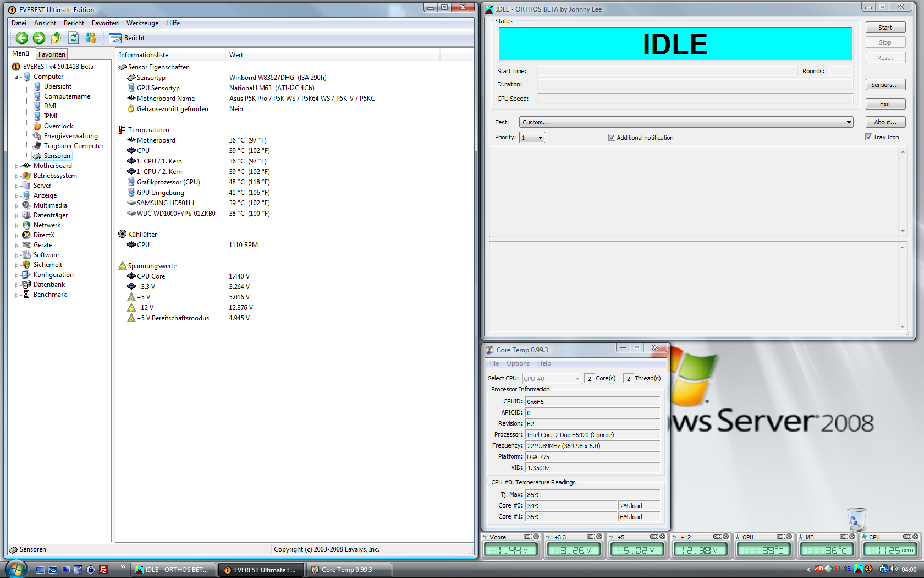Open the Datei menu
The image size is (924, 578).
click(x=19, y=23)
